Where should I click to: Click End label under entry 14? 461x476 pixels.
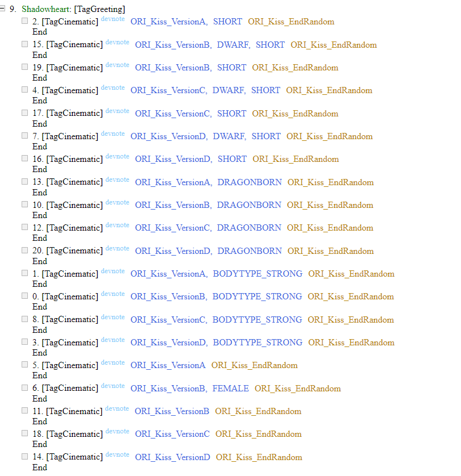pos(40,467)
